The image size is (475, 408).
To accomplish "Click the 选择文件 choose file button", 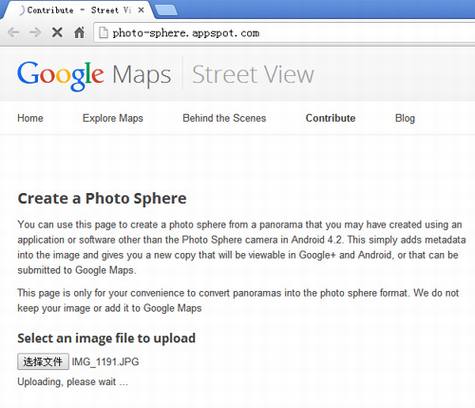I will click(x=43, y=361).
